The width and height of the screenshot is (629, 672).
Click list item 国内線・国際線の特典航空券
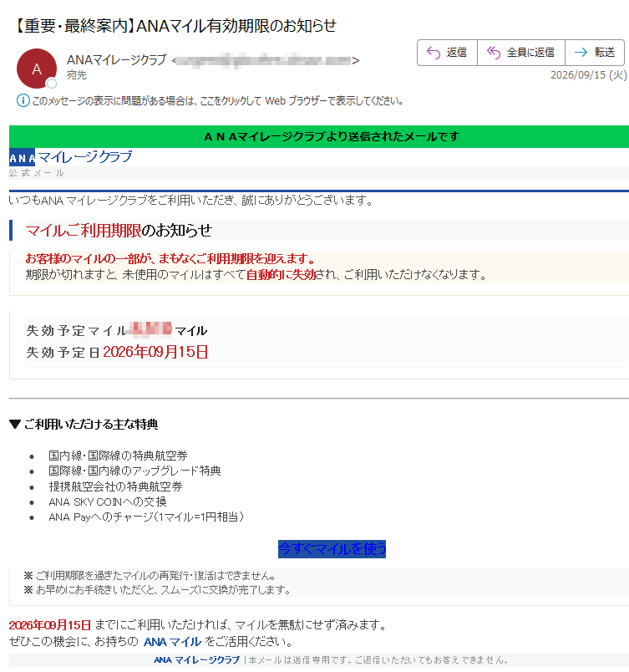pos(118,456)
